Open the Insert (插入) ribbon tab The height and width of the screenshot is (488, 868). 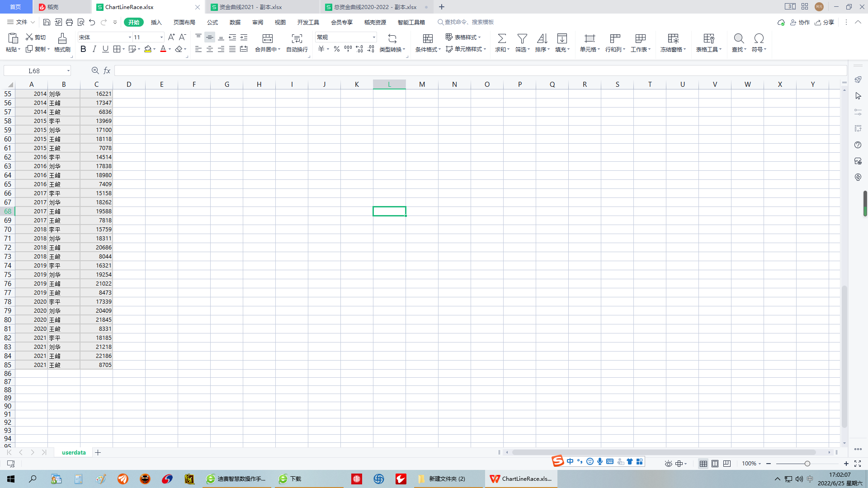coord(156,22)
